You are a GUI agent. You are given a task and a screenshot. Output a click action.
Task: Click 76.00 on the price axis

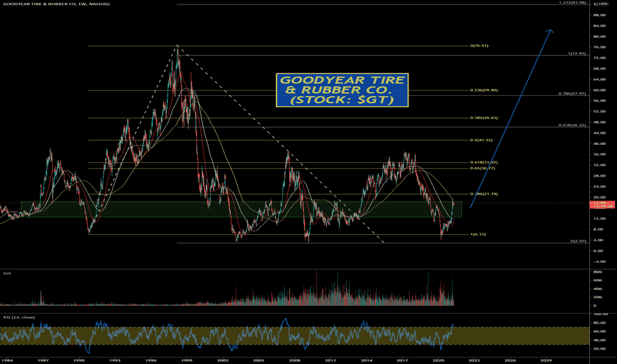599,47
